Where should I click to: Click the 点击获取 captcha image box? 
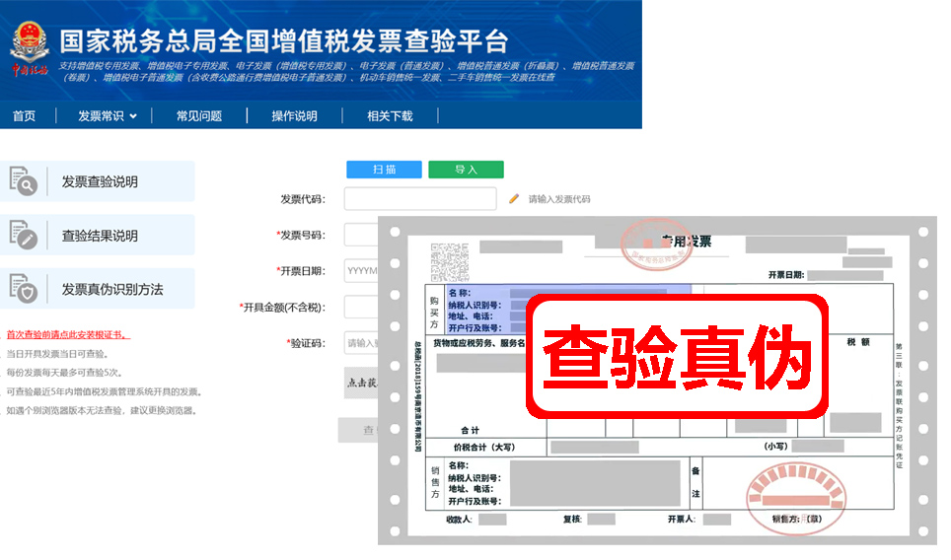tap(361, 383)
